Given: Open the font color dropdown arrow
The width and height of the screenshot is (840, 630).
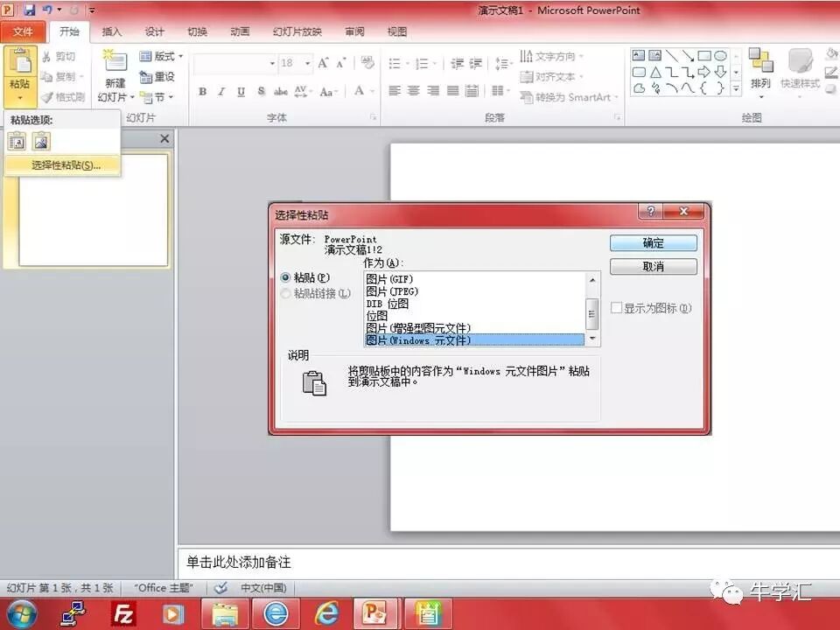Looking at the screenshot, I should coord(372,92).
